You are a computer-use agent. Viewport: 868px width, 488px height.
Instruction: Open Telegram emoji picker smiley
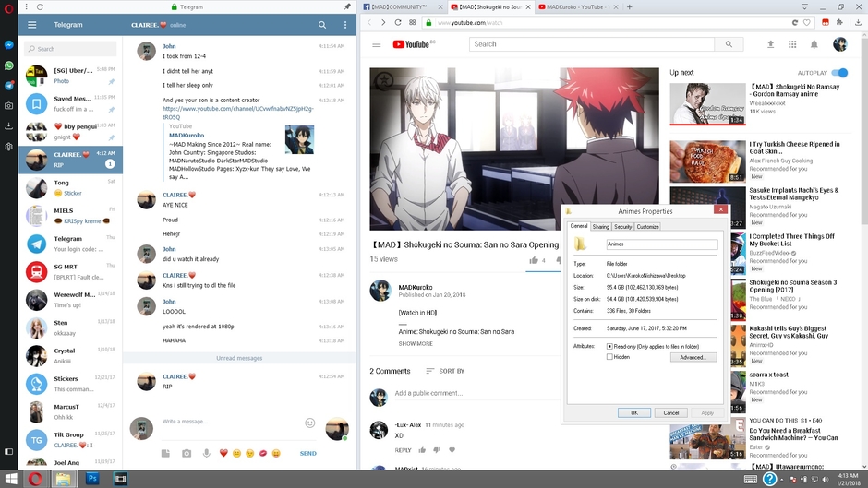click(x=310, y=423)
